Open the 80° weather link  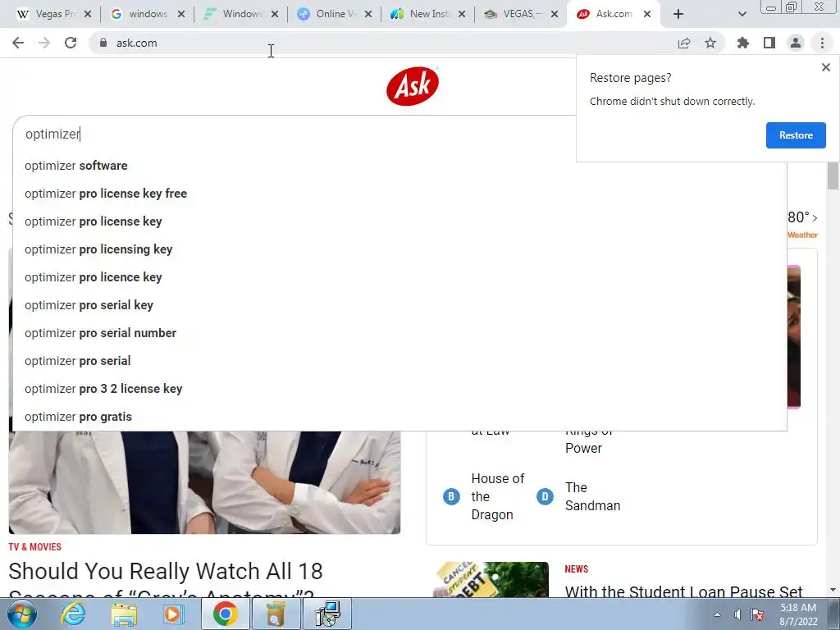pos(802,217)
